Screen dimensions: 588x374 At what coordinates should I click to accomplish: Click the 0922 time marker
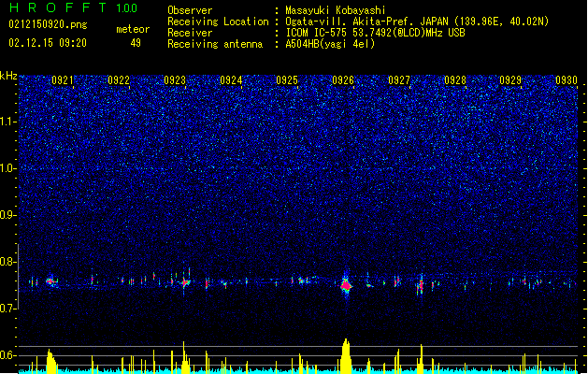coord(119,80)
